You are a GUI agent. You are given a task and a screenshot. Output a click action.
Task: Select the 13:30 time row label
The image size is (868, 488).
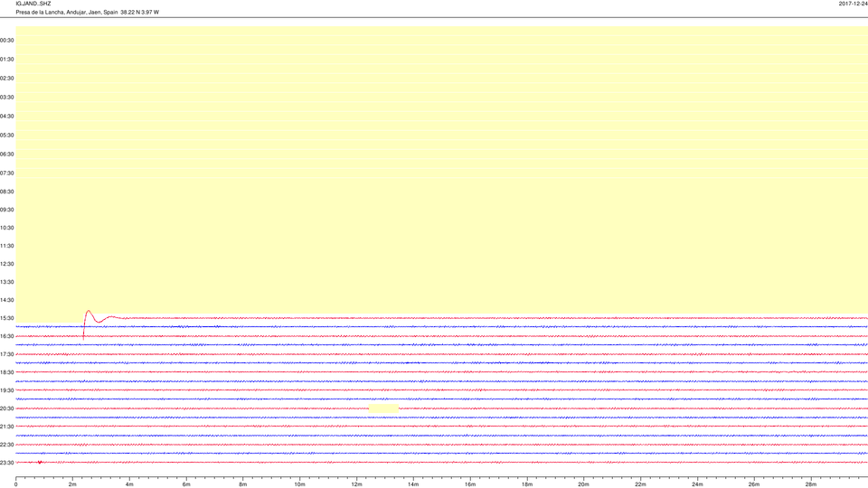(7, 282)
